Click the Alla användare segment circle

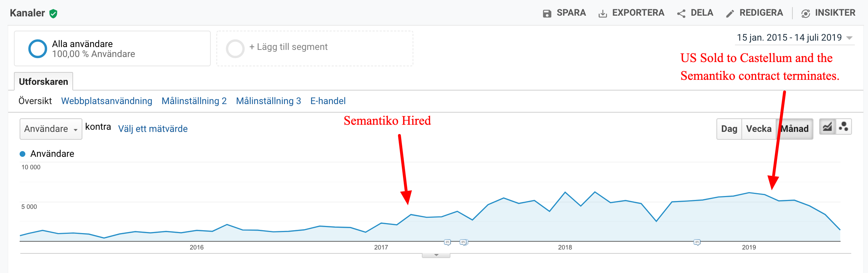click(x=37, y=48)
